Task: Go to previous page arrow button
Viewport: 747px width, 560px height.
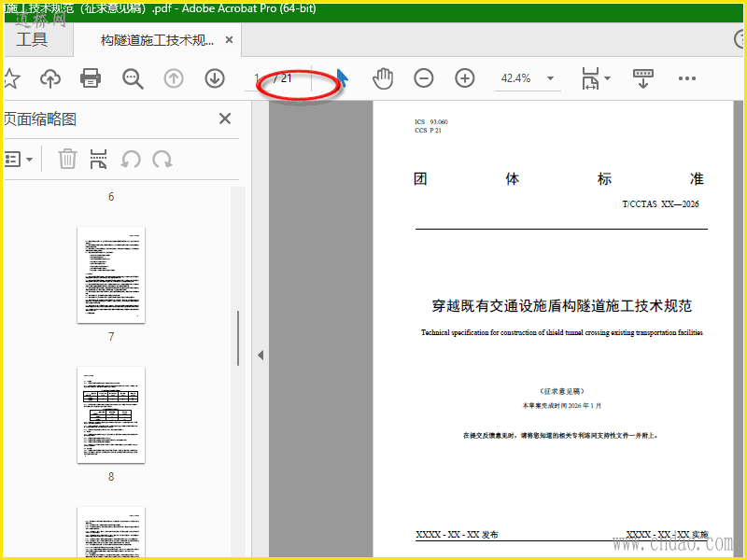Action: pyautogui.click(x=174, y=78)
